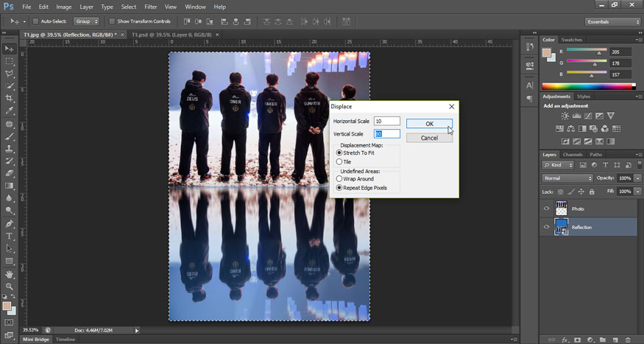
Task: Select the Crop tool
Action: tap(10, 99)
